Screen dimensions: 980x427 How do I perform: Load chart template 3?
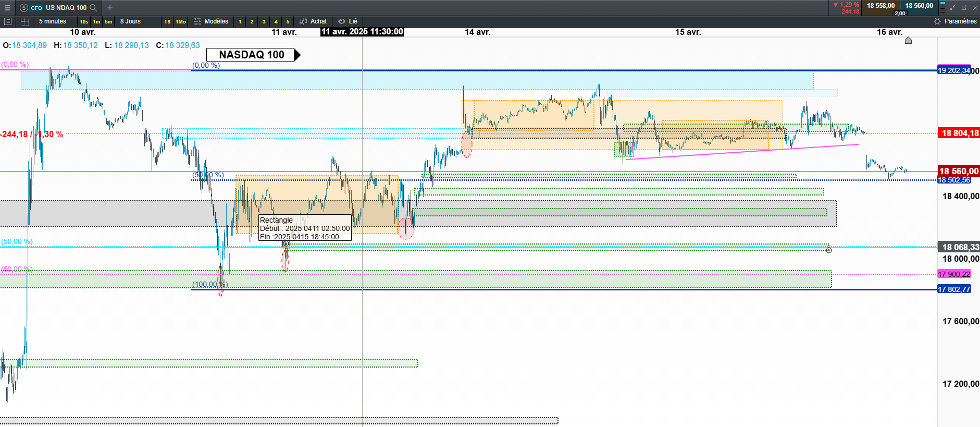[264, 21]
